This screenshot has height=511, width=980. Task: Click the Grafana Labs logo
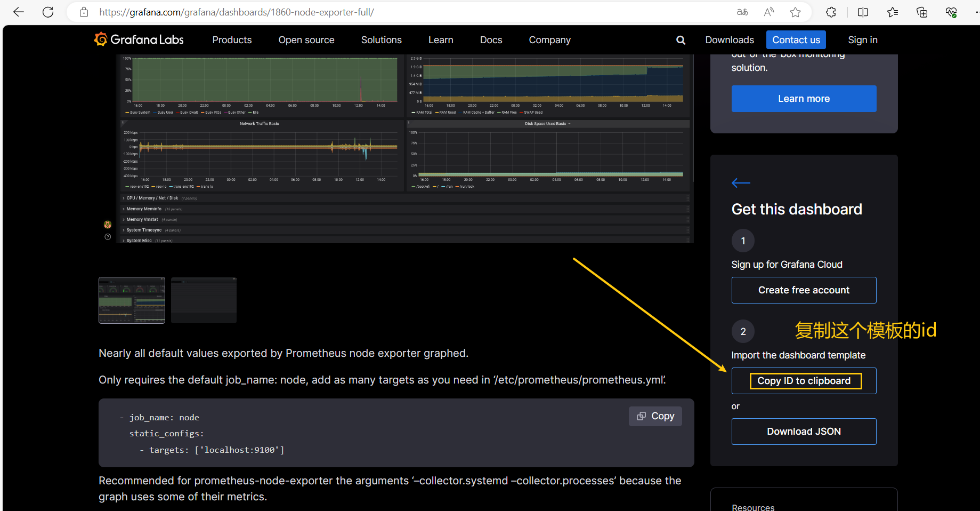click(x=139, y=39)
